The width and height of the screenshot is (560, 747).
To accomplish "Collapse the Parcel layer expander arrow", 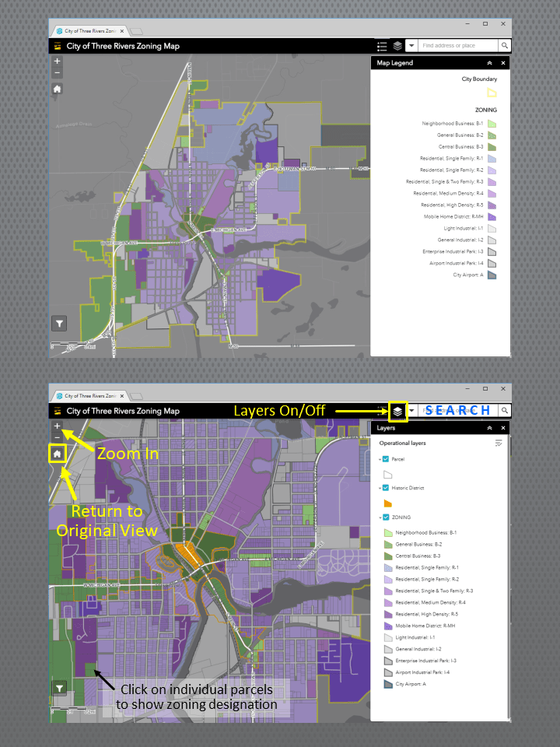I will coord(380,460).
